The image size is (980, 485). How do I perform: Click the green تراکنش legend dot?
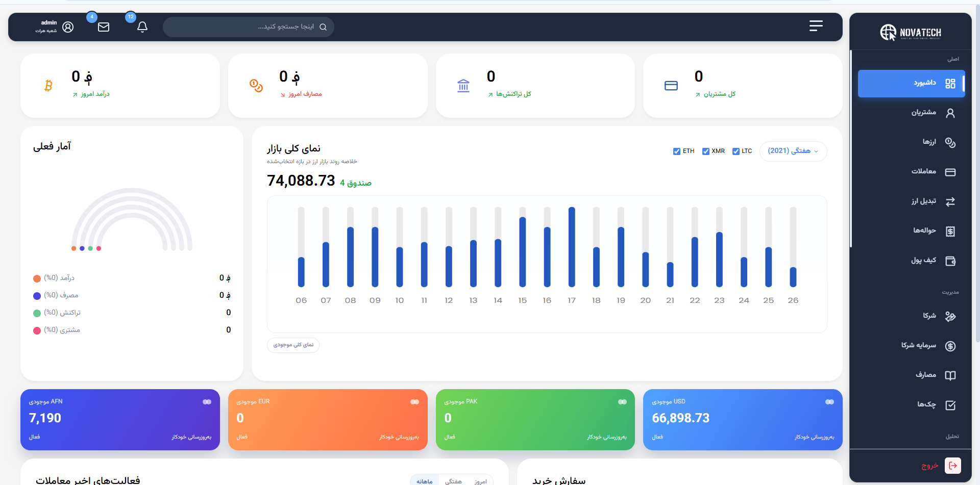click(37, 313)
